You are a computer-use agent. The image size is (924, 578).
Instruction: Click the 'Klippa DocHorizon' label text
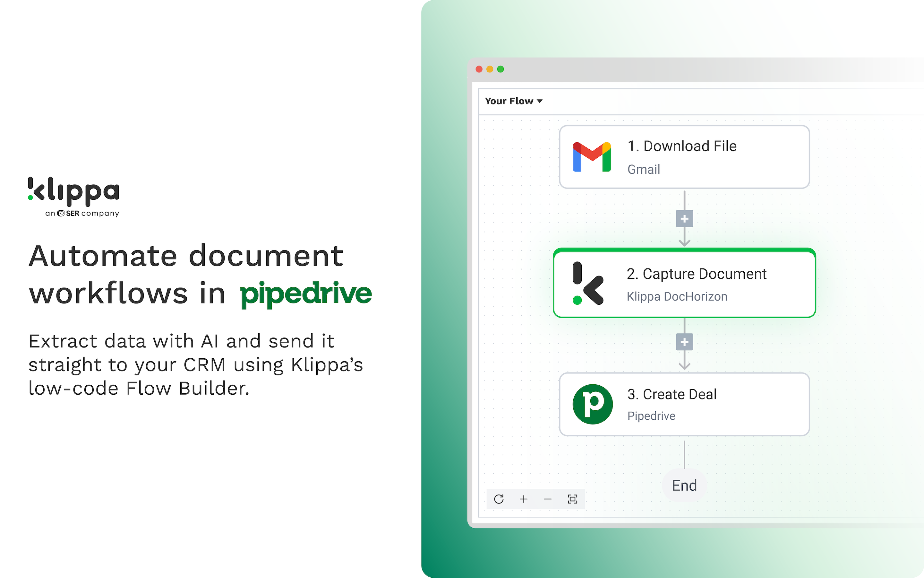click(x=677, y=297)
